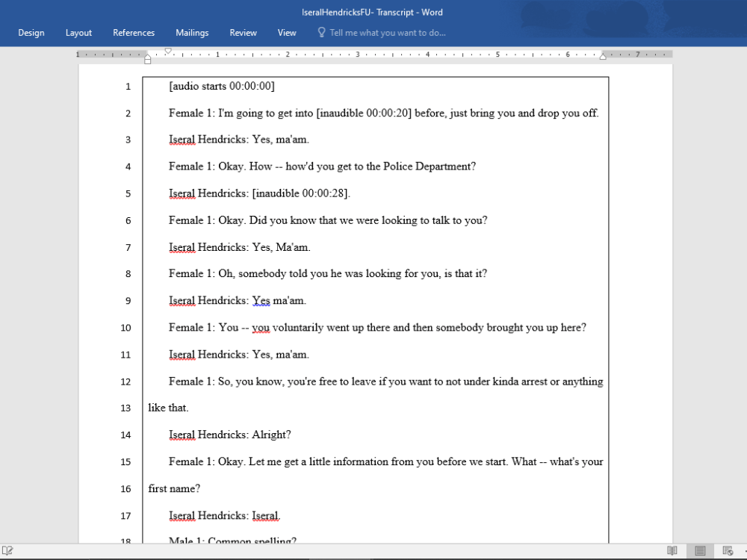Click the left indent marker on ruler
747x560 pixels.
(148, 60)
